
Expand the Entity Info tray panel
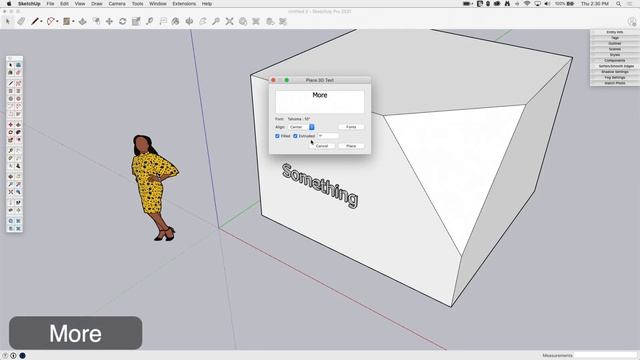tap(615, 32)
